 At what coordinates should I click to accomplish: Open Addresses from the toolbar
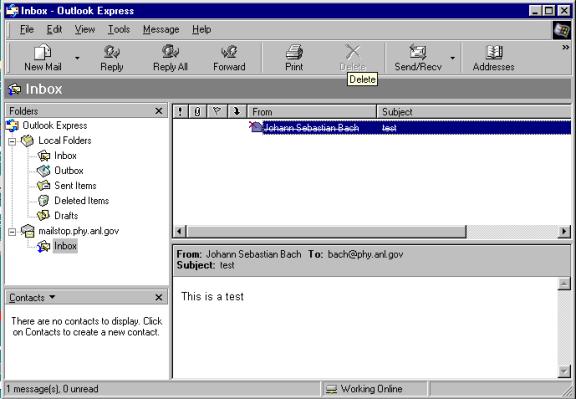(x=493, y=58)
